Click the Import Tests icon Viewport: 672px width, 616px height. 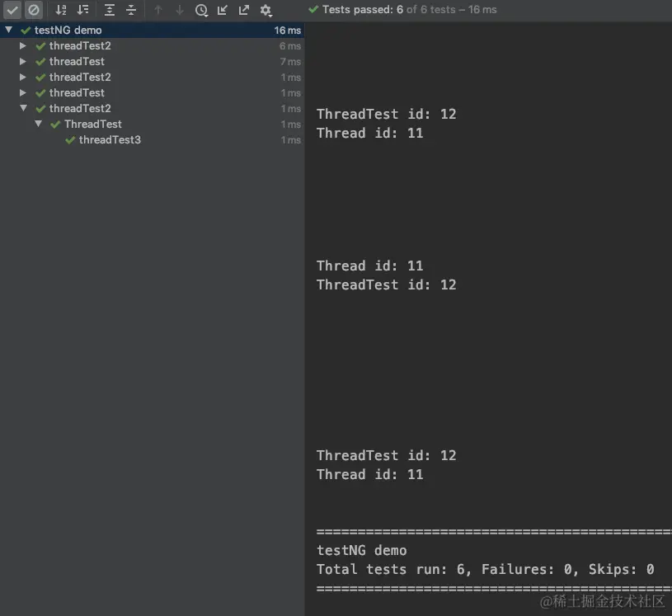coord(223,10)
